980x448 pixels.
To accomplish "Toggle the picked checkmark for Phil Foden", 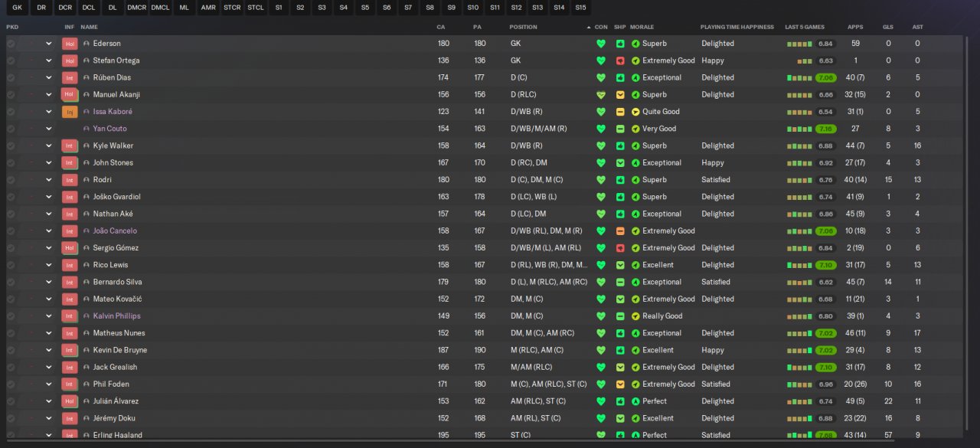I will [x=11, y=384].
